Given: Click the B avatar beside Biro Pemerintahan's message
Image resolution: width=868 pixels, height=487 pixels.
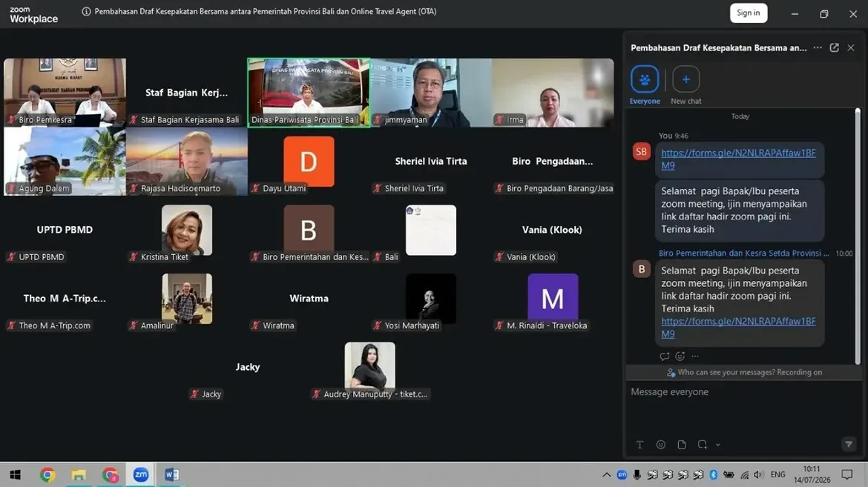Looking at the screenshot, I should pyautogui.click(x=641, y=269).
